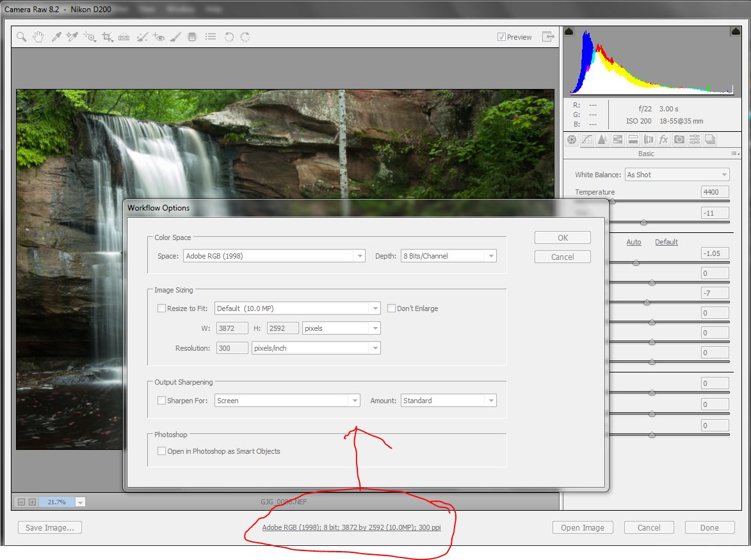
Task: Open the Snapshots tab
Action: tap(710, 140)
